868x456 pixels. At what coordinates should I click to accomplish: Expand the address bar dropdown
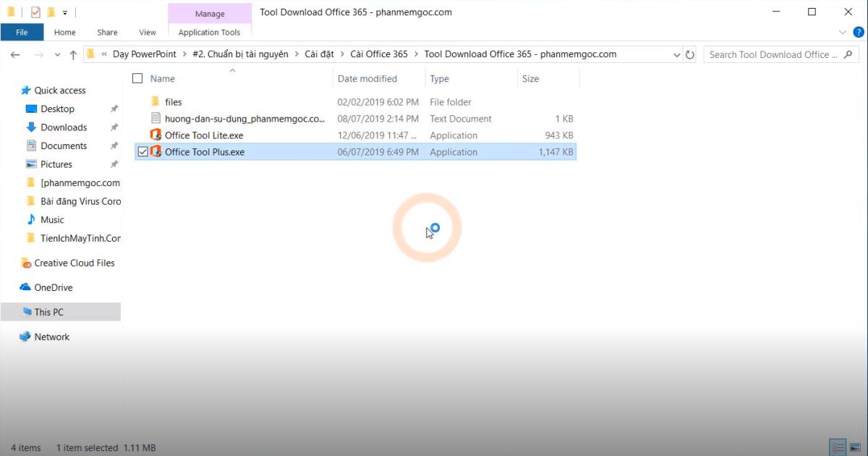pyautogui.click(x=676, y=54)
